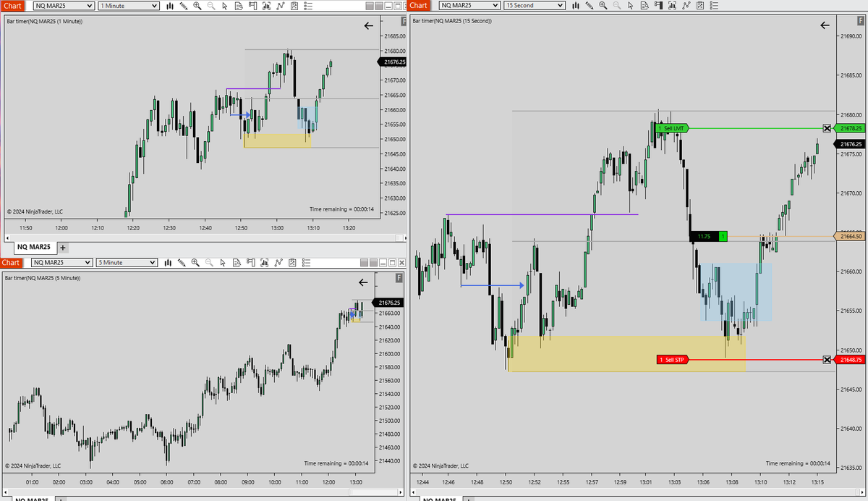Open Strategies in 1 Minute chart
Viewport: 868px width, 501px height.
pyautogui.click(x=294, y=6)
